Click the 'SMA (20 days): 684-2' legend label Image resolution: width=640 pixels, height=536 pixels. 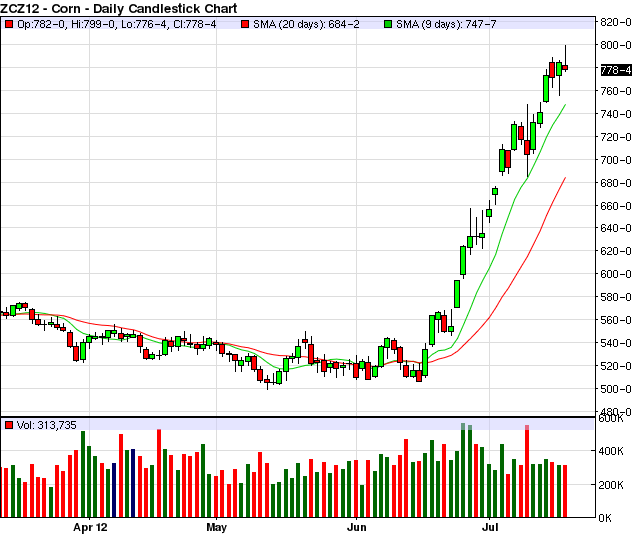point(306,24)
